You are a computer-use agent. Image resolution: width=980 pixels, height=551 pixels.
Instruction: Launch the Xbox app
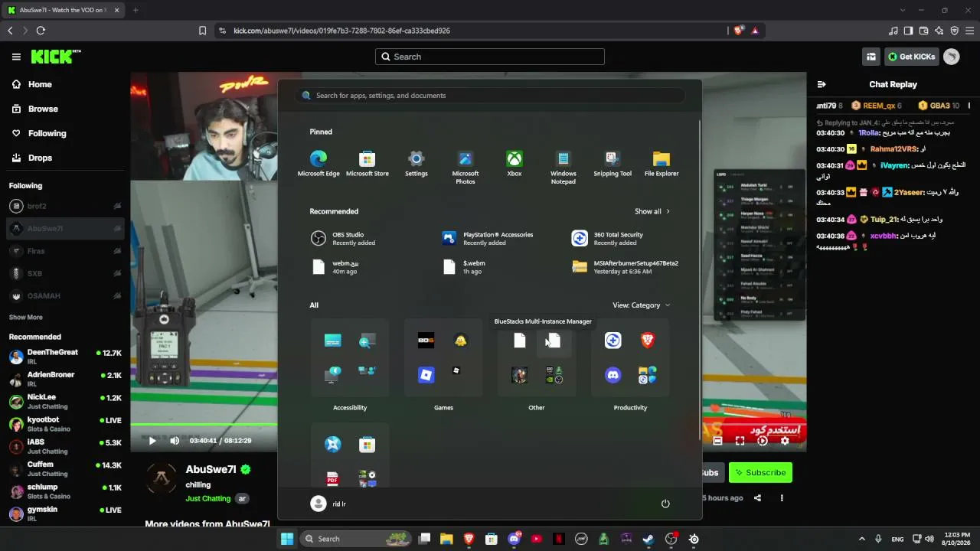click(514, 164)
